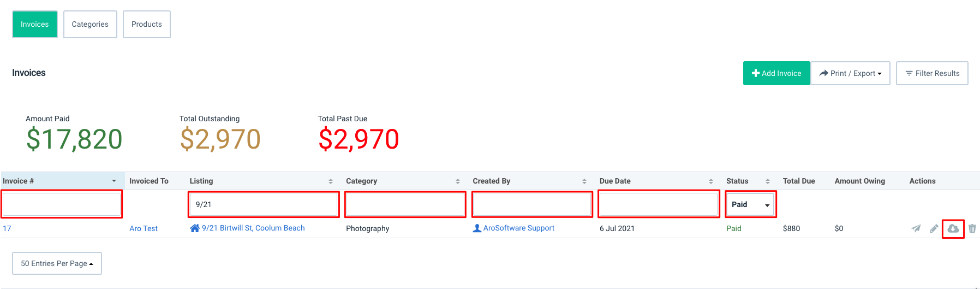Sort by Due Date column arrows

(x=711, y=181)
